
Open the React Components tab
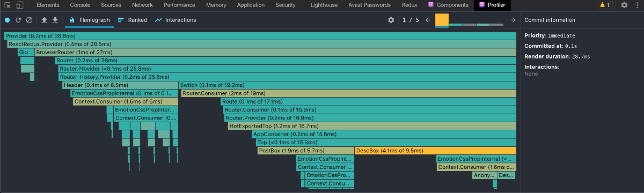click(448, 5)
